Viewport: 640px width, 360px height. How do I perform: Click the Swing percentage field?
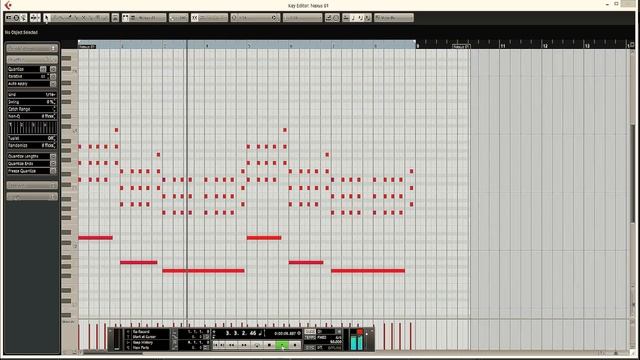32,102
